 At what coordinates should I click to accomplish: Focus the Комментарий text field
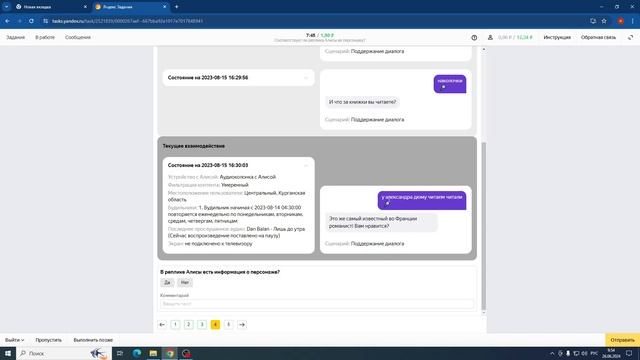coord(317,304)
